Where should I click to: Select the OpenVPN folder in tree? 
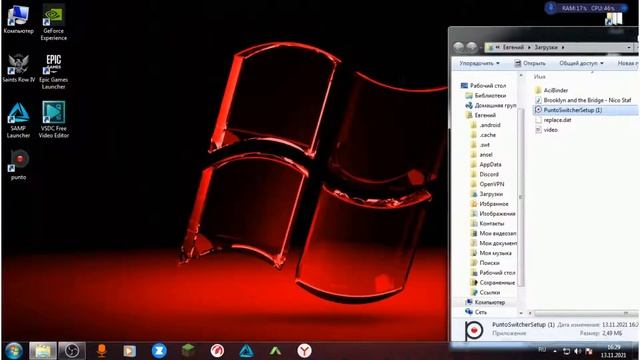point(487,184)
